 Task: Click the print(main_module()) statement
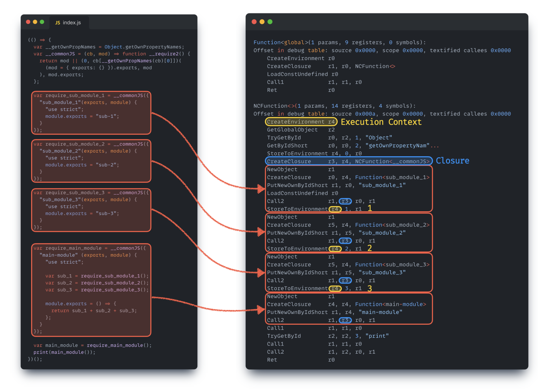(x=64, y=352)
